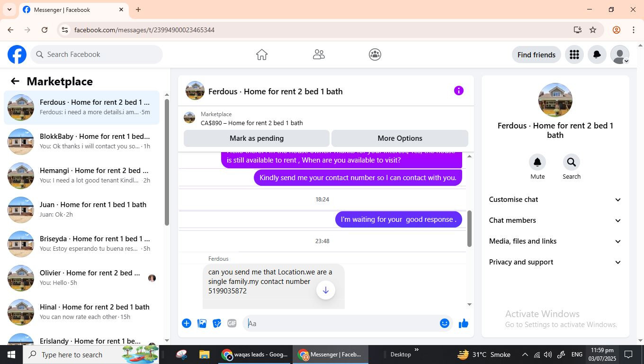Expand Customise chat section
This screenshot has width=644, height=364.
[555, 200]
